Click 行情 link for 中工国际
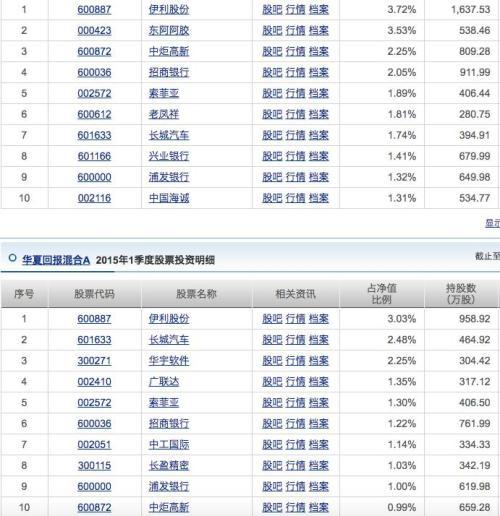This screenshot has width=500, height=516. point(295,444)
